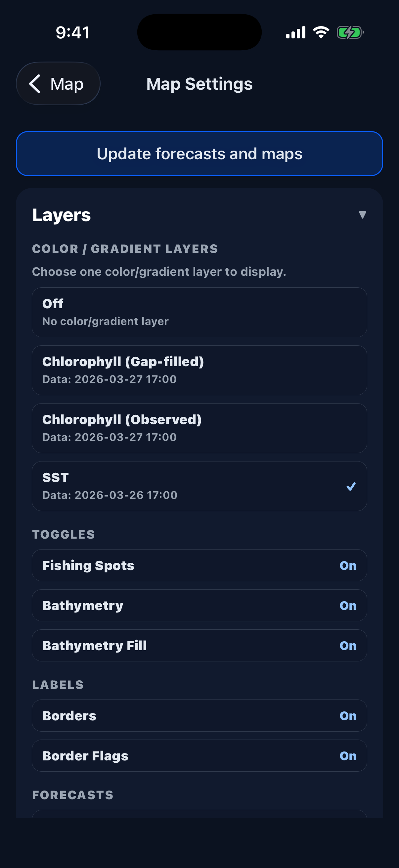The height and width of the screenshot is (868, 399).
Task: Tap the clock showing 9:41
Action: [x=72, y=32]
